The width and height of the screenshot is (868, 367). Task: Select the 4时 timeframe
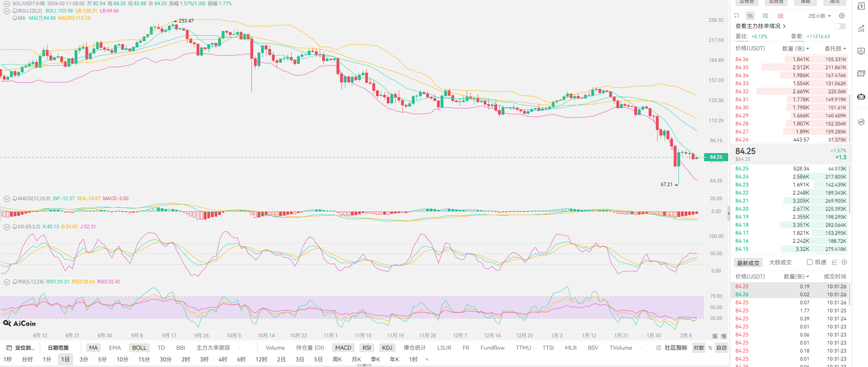pyautogui.click(x=223, y=359)
